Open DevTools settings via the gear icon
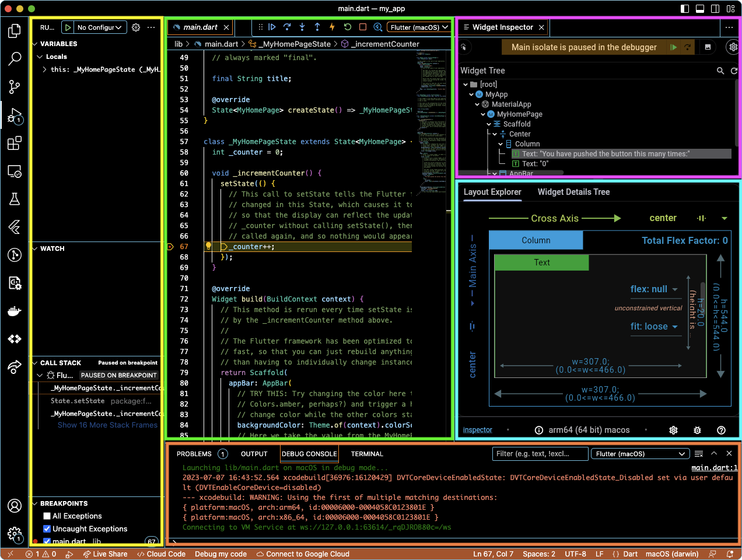 (x=733, y=47)
